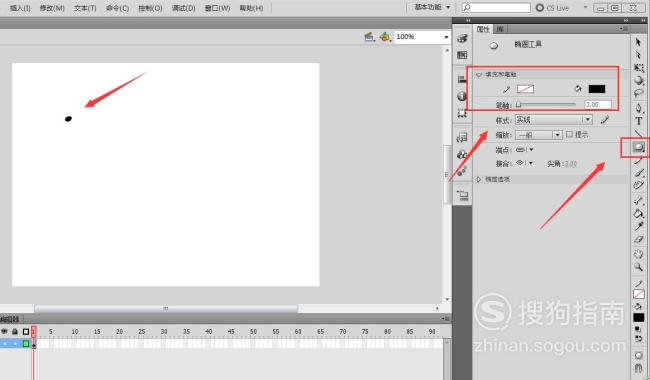
Task: Open the Edit Symbols icon above stage
Action: pyautogui.click(x=385, y=37)
